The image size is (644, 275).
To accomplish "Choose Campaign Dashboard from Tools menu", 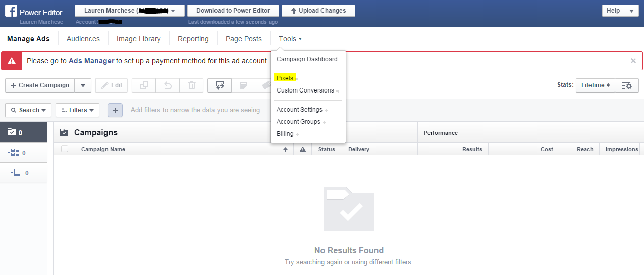I will tap(307, 59).
